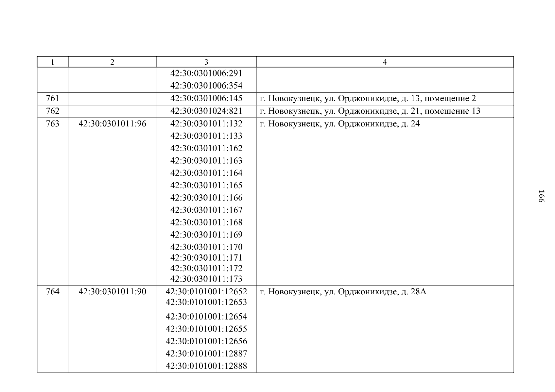
Task: Click the value 42:30:0301011:170
Action: tap(206, 247)
